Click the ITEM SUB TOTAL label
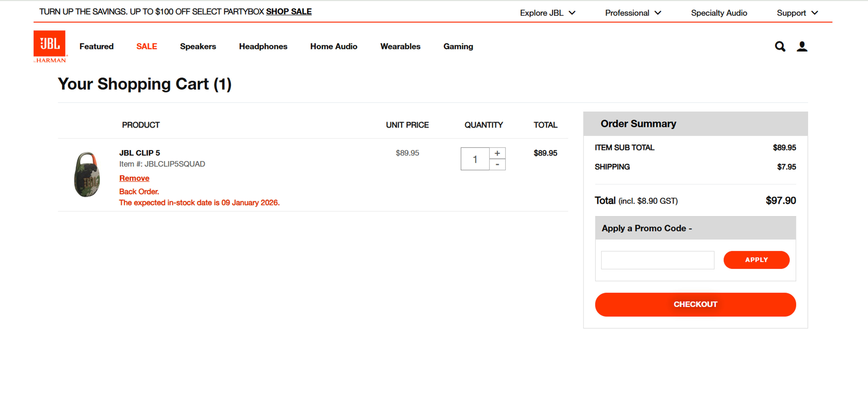The image size is (868, 416). pyautogui.click(x=624, y=148)
